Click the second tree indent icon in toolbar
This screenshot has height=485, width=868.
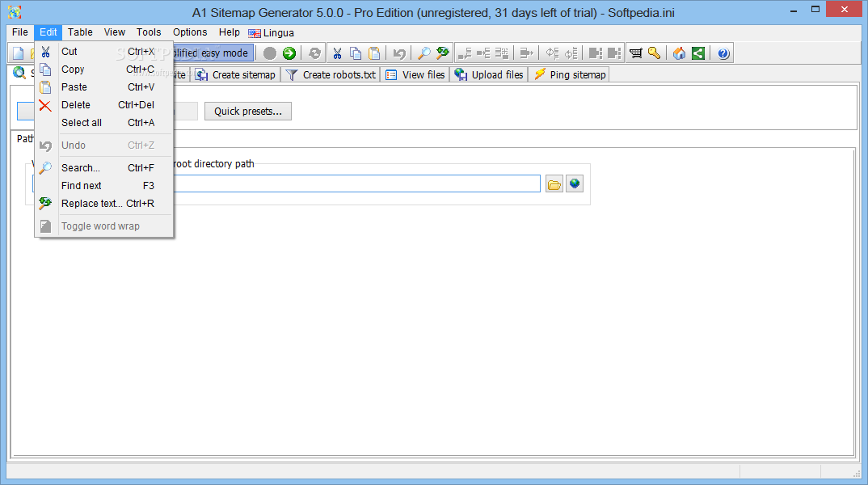click(x=483, y=53)
